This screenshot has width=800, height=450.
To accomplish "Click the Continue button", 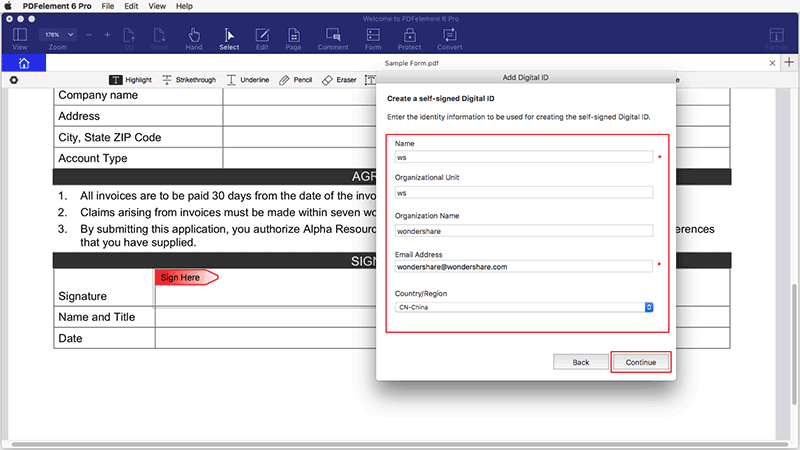I will 641,362.
